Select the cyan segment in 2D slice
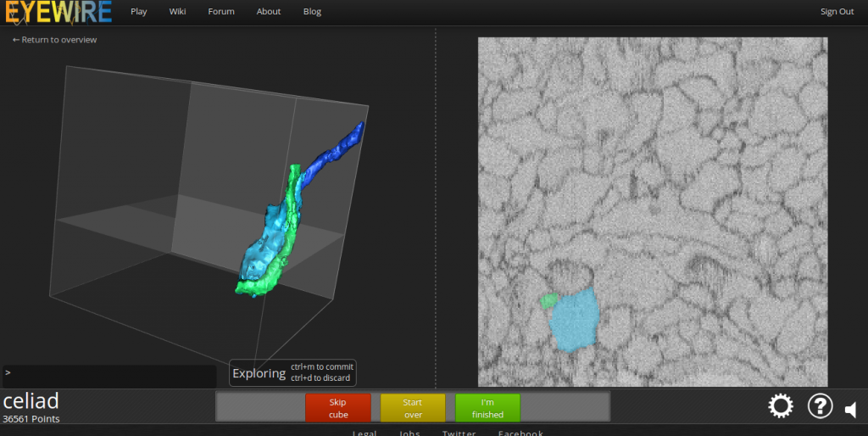Viewport: 868px width, 436px height. click(574, 321)
